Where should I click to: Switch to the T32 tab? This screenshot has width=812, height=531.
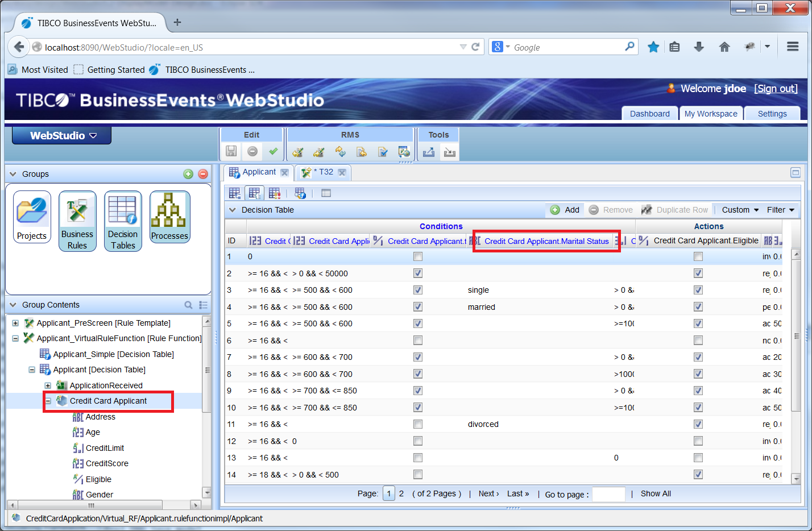click(x=325, y=172)
